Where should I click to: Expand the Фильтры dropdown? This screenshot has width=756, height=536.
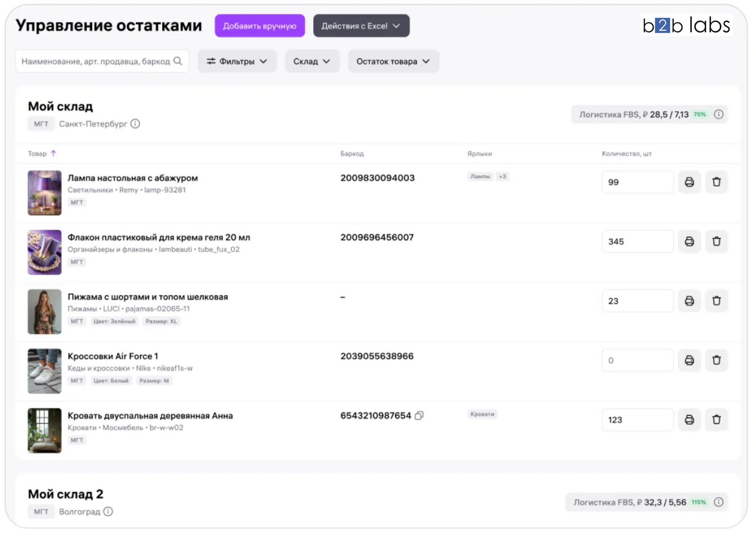click(237, 61)
